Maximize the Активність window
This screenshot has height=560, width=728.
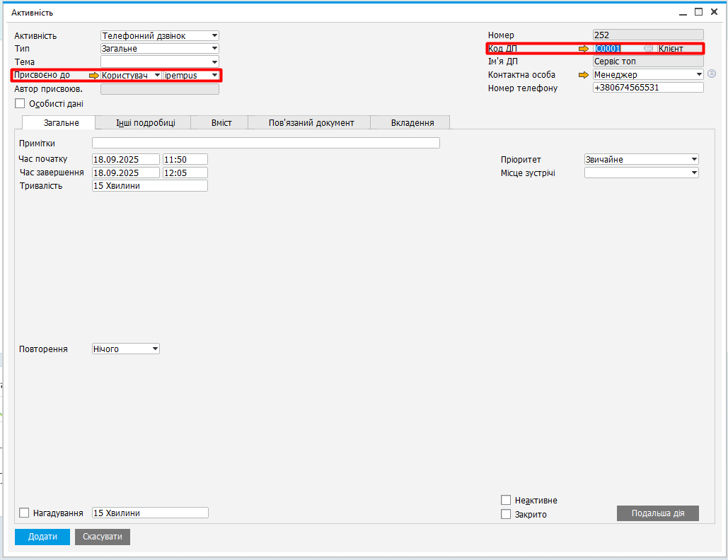[698, 12]
